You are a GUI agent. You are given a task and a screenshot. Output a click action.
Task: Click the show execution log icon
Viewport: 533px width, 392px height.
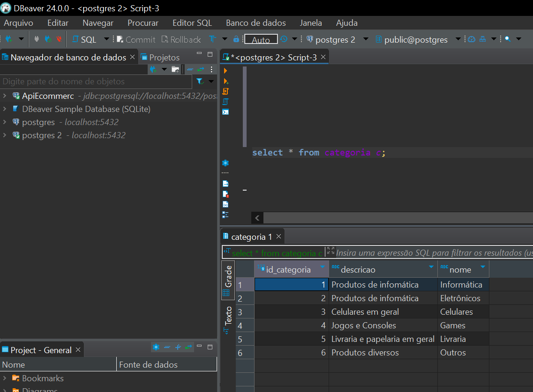(x=225, y=194)
